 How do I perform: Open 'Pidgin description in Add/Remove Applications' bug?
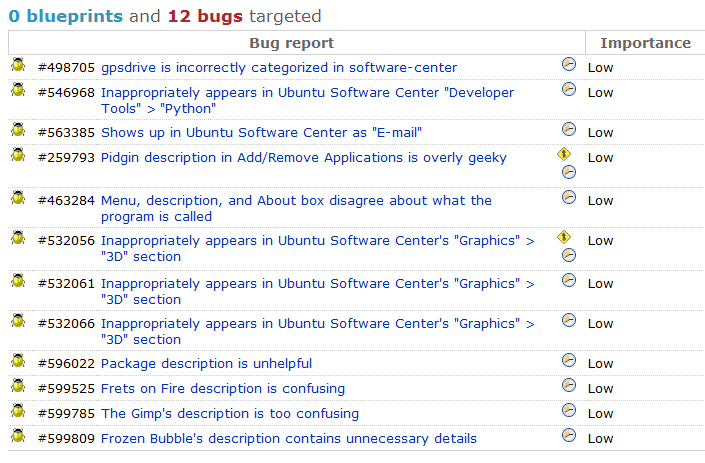click(x=303, y=158)
